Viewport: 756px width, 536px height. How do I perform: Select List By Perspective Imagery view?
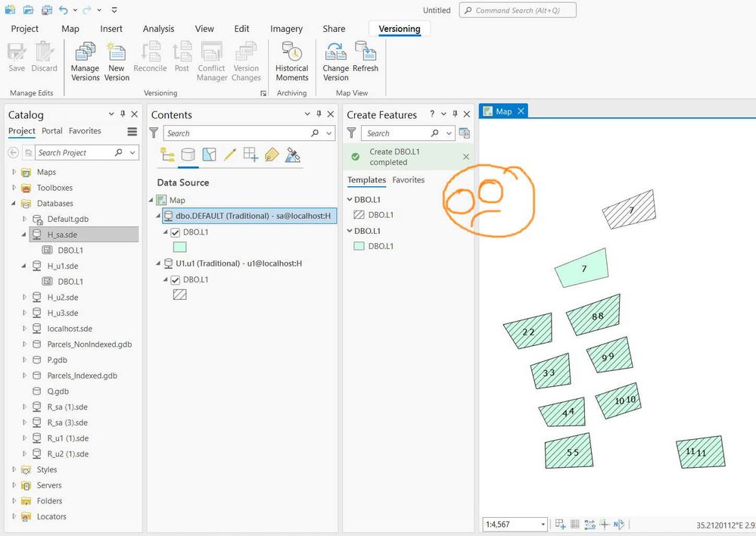point(293,155)
